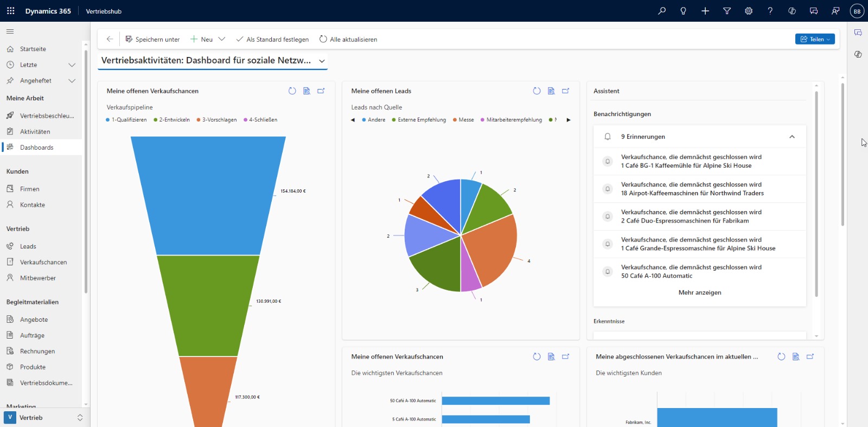This screenshot has height=427, width=868.
Task: Click Mehr anzeigen in notifications
Action: coord(699,292)
